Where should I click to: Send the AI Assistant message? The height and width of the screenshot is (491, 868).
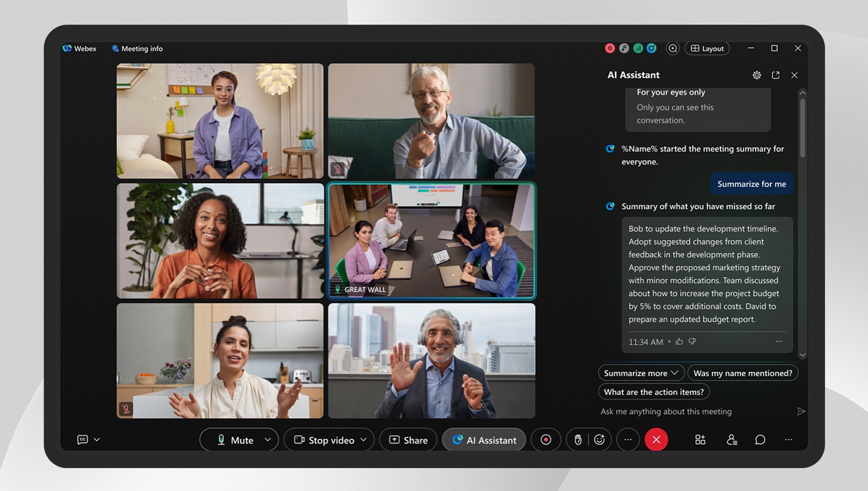801,411
